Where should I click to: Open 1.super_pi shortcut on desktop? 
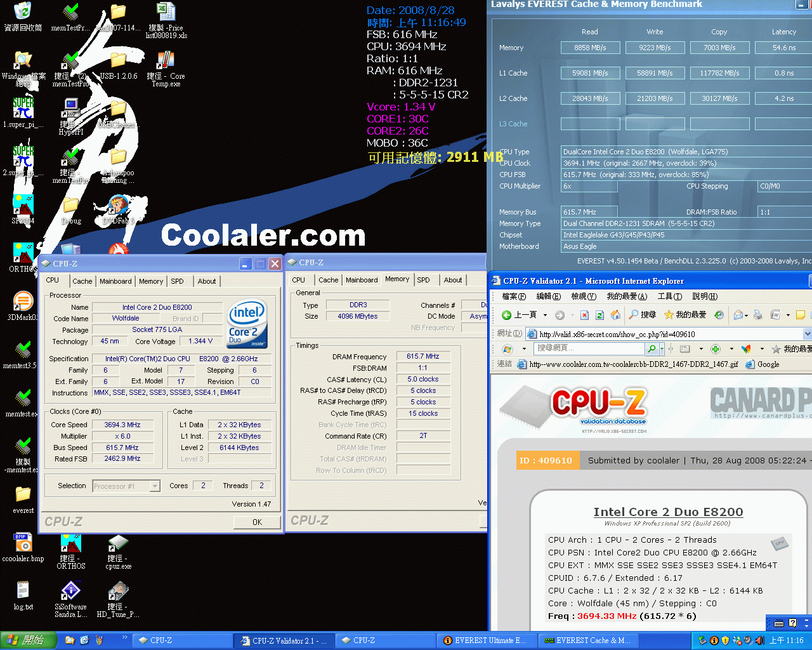pos(23,113)
